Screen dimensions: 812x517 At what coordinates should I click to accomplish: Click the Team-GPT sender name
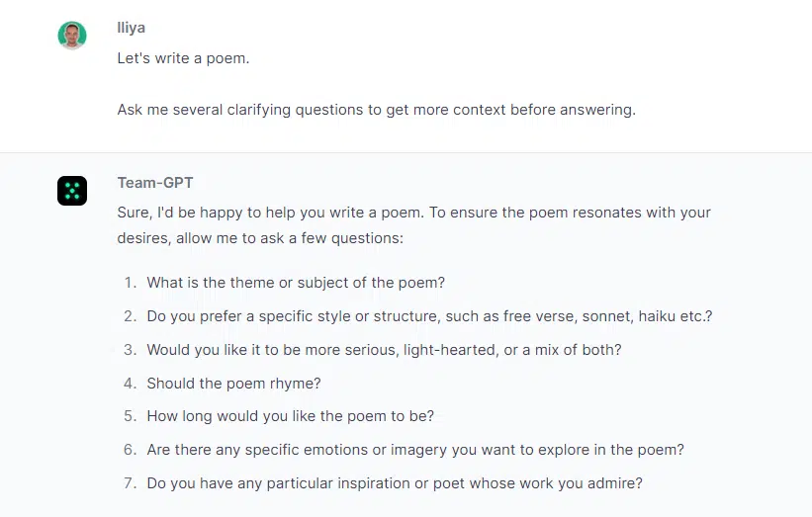click(x=155, y=183)
